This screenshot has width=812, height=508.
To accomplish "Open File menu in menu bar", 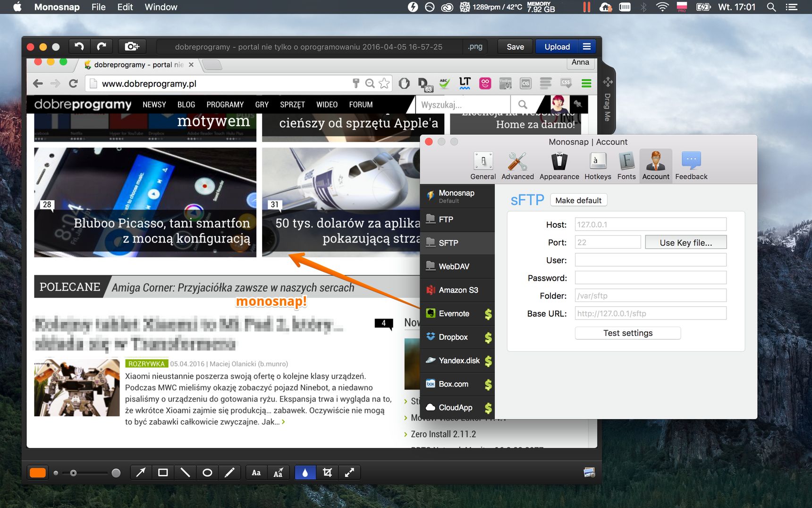I will point(98,7).
